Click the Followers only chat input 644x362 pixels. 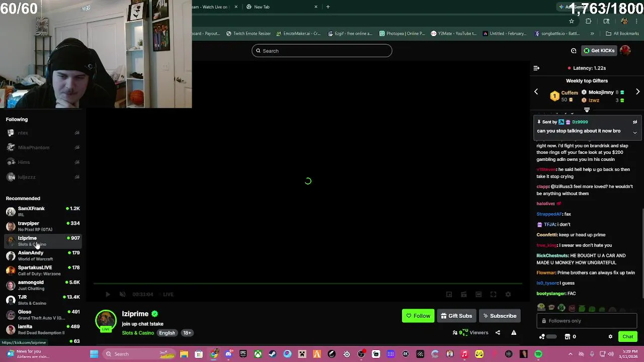coord(587,321)
